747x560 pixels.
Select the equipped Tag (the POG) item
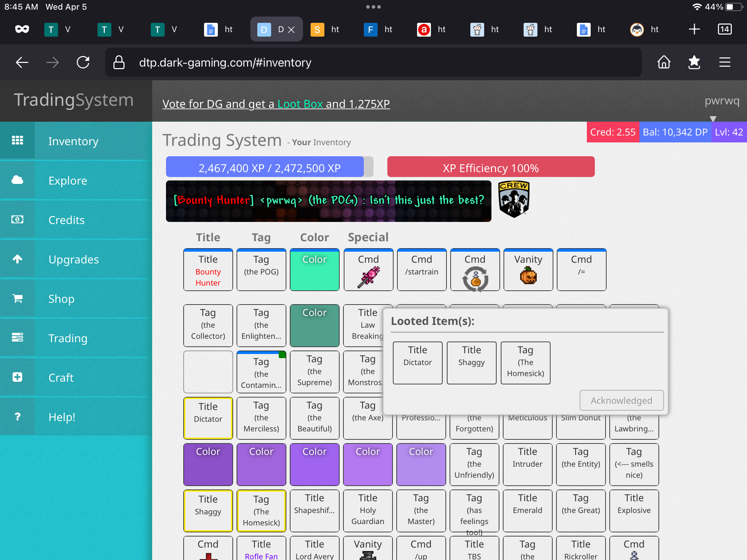261,270
